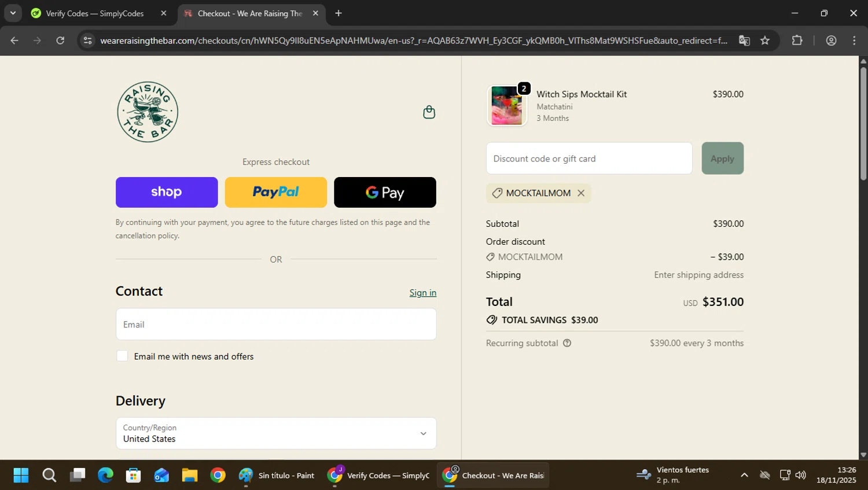
Task: Click the Sign in link
Action: pyautogui.click(x=423, y=293)
